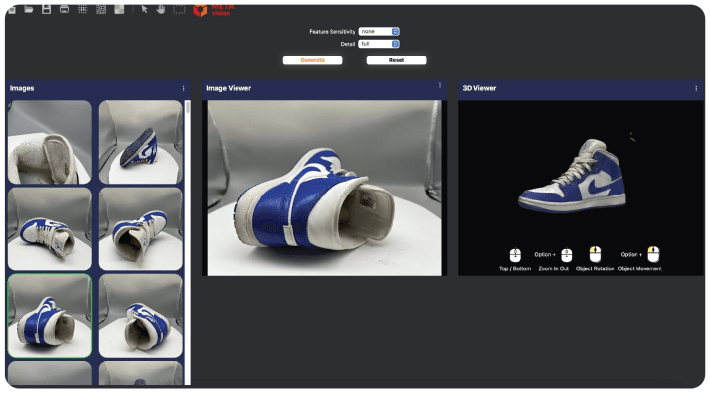Click the save disk icon
The image size is (710, 393).
click(47, 9)
